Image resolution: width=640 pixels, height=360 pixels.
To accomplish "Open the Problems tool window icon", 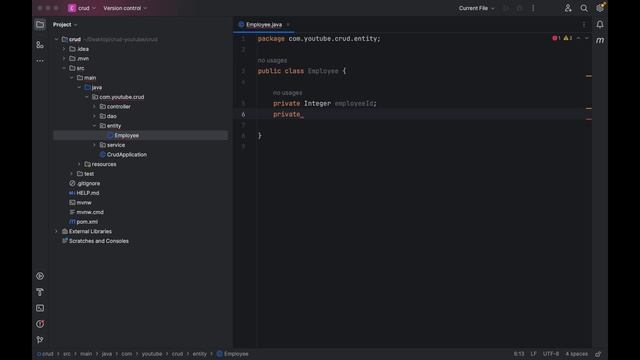I will coord(40,324).
